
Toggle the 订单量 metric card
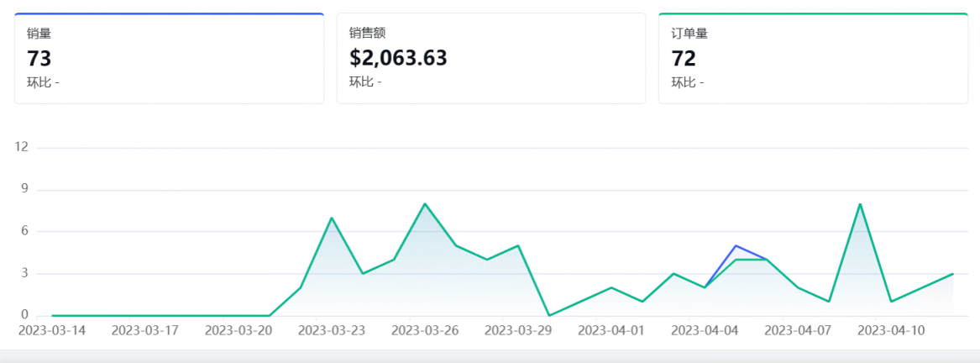(813, 58)
